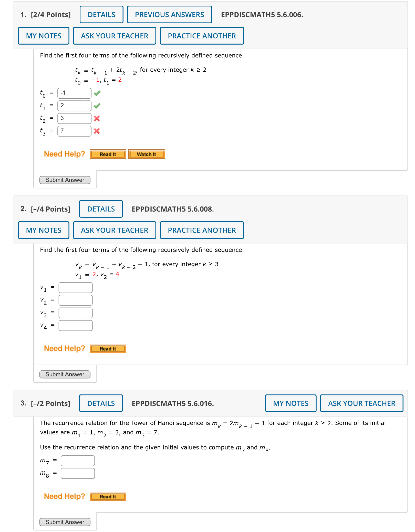Click ASK YOUR TEACHER for question 2
This screenshot has height=532, width=415.
tap(115, 230)
